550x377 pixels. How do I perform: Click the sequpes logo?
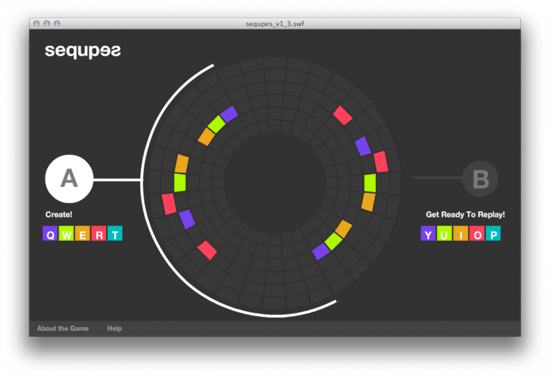point(83,51)
